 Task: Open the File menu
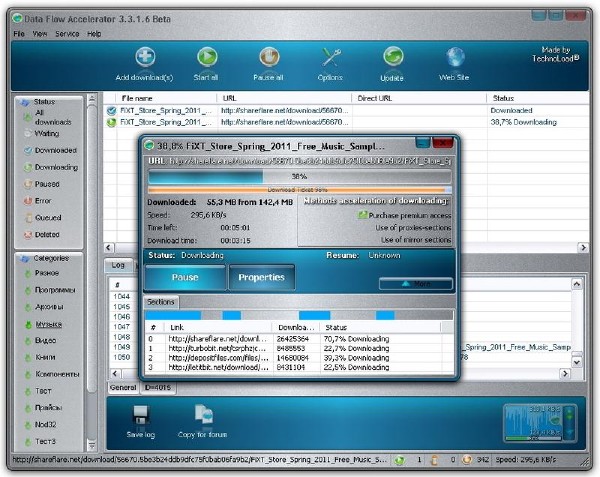[x=19, y=34]
